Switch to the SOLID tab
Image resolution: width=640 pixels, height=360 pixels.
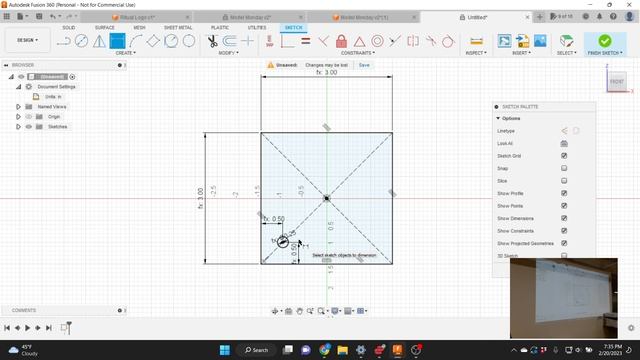69,27
